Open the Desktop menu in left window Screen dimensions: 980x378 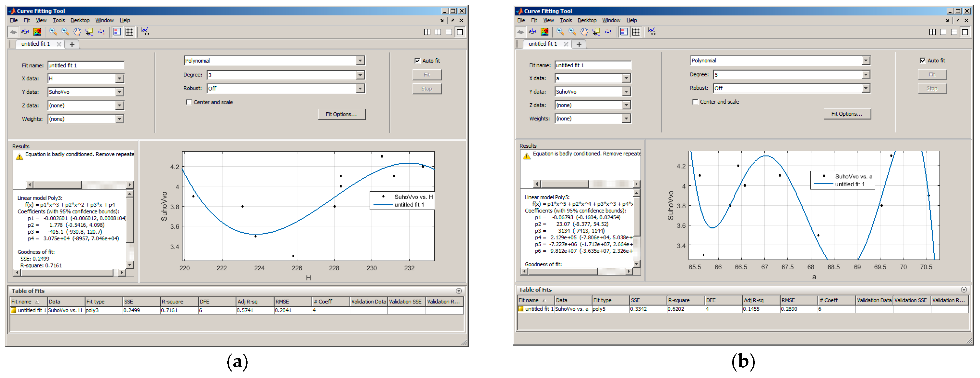[80, 21]
